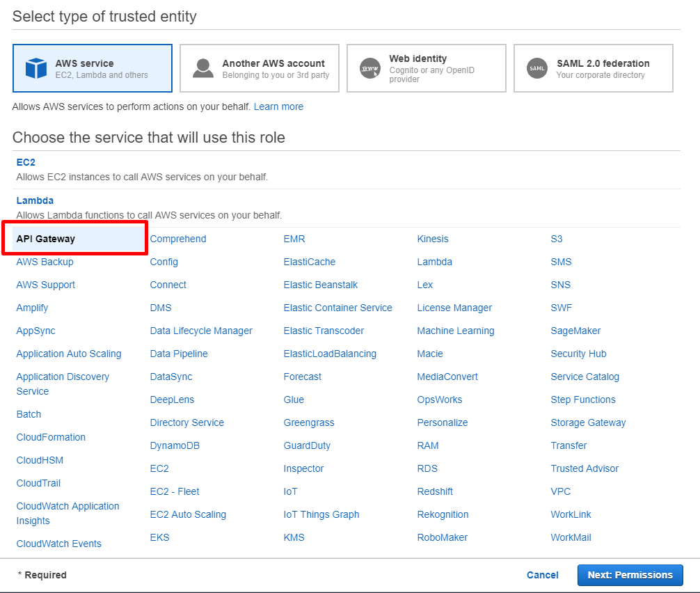Image resolution: width=700 pixels, height=593 pixels.
Task: Choose the Web identity card
Action: point(427,68)
